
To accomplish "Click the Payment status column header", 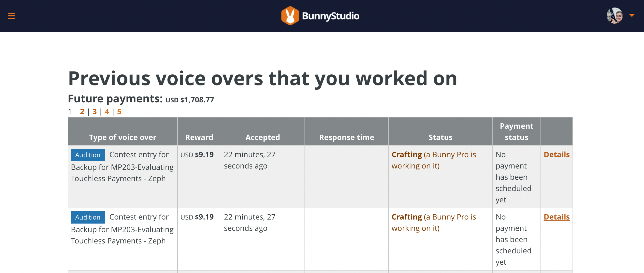I will pyautogui.click(x=516, y=132).
